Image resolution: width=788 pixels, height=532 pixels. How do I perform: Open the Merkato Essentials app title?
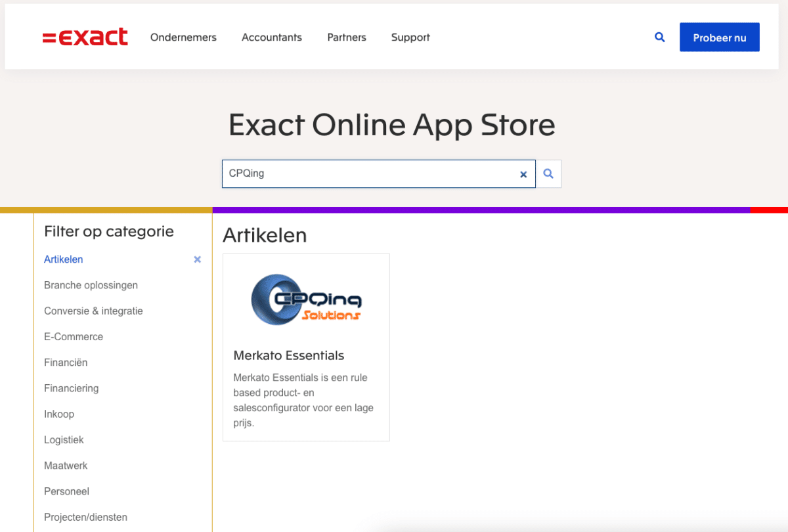click(289, 355)
